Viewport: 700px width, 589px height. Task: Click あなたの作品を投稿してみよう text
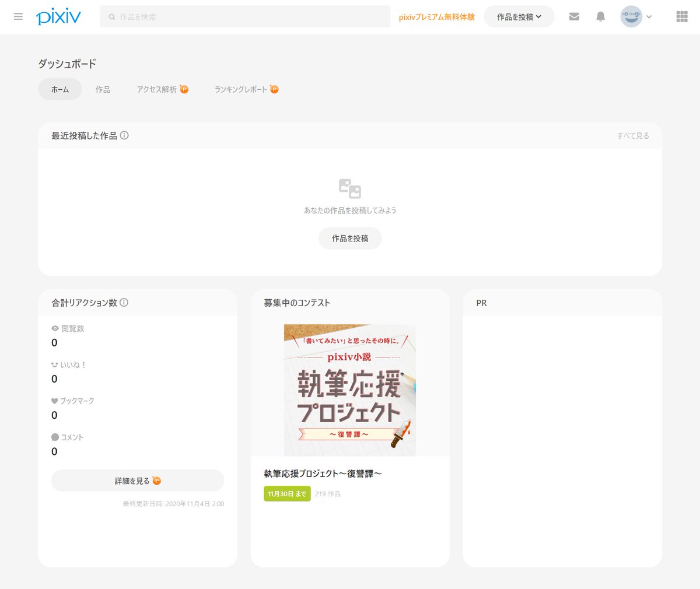click(350, 210)
